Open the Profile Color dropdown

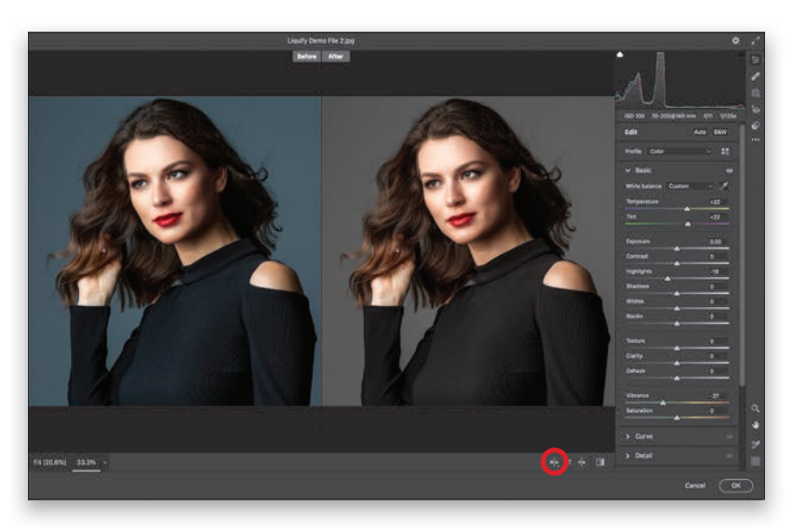[x=680, y=151]
